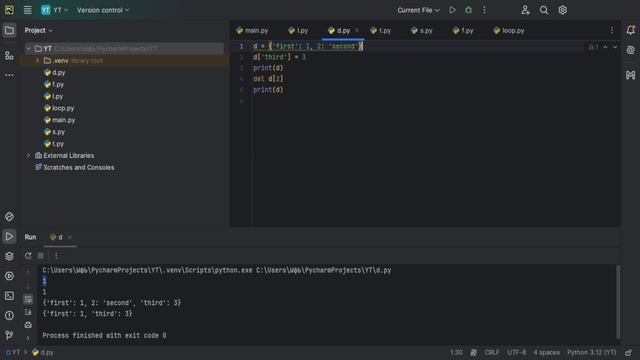Open the M tool window on right

(x=630, y=75)
